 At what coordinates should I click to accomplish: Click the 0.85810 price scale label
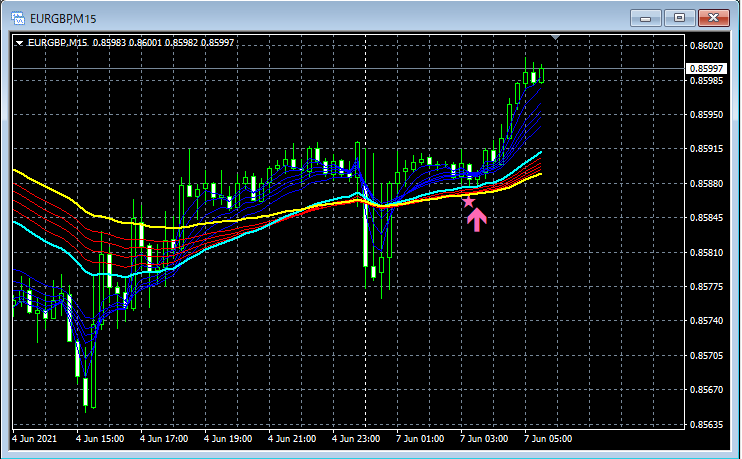706,252
